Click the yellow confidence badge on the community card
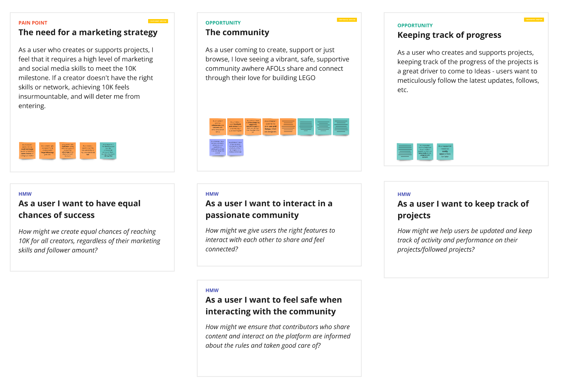The height and width of the screenshot is (392, 561). 347,20
